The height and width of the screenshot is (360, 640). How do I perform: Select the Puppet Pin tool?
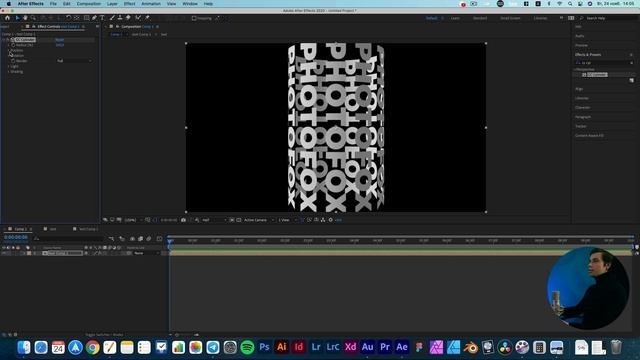click(147, 18)
